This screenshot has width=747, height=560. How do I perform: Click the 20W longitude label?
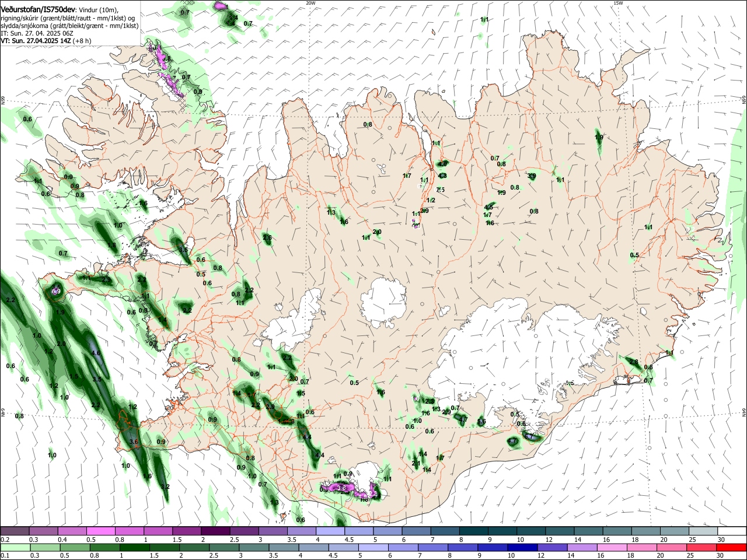click(310, 3)
